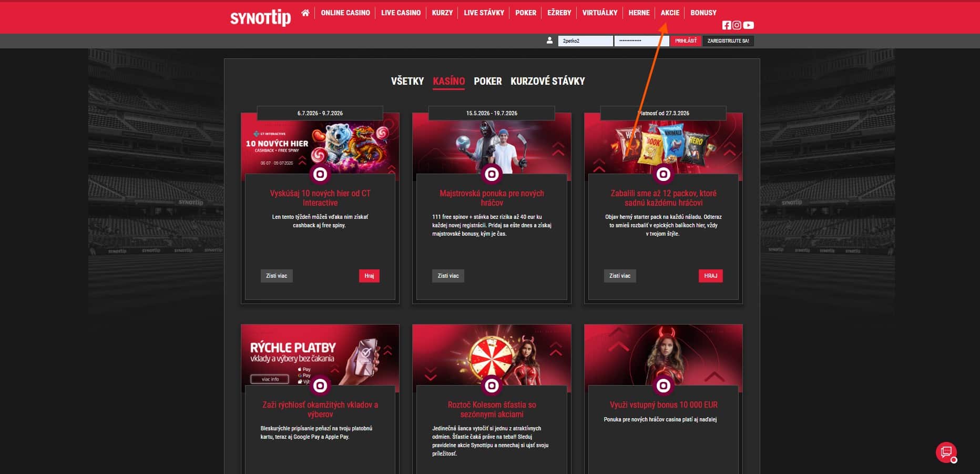Open Synottip Instagram profile

point(737,25)
